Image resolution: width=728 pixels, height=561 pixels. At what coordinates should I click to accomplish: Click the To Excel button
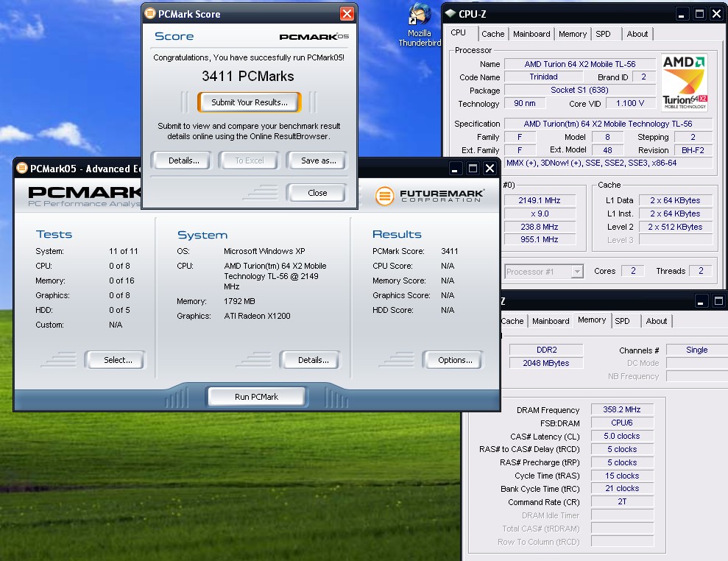[x=250, y=160]
